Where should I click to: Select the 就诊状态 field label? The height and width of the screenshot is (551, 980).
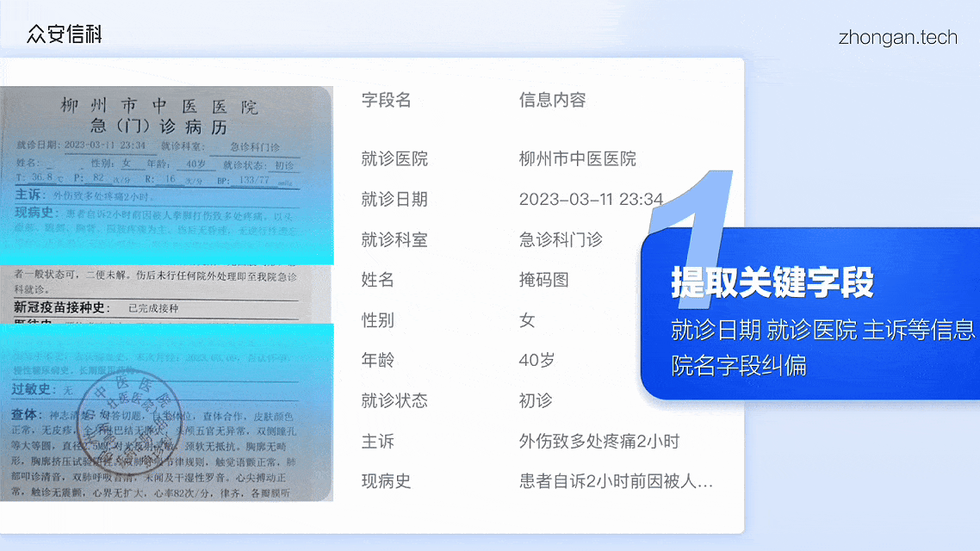coord(394,401)
